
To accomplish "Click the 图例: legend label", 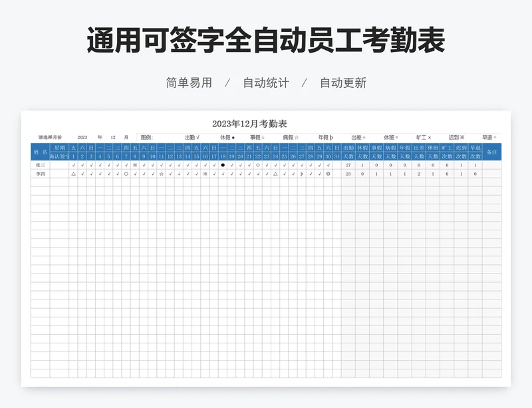I will point(147,137).
